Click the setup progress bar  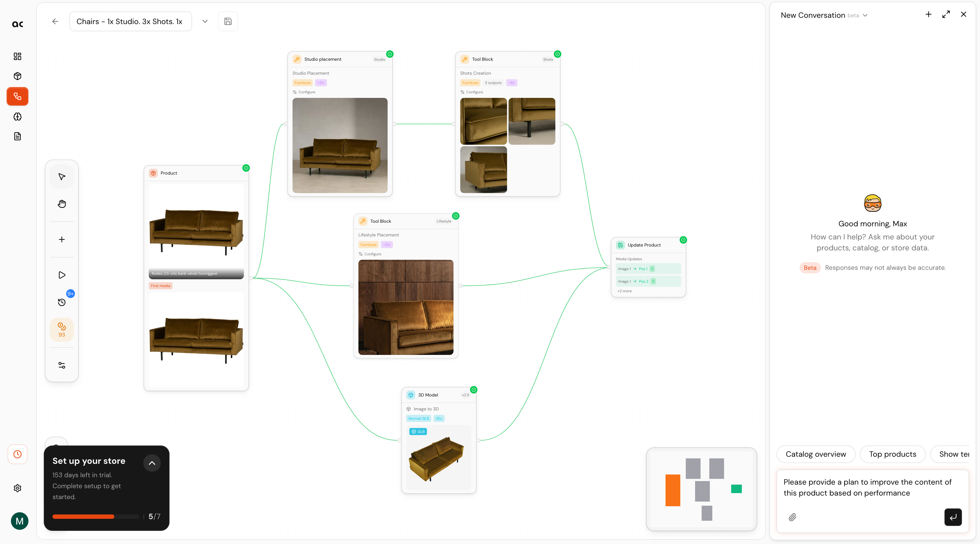(95, 517)
